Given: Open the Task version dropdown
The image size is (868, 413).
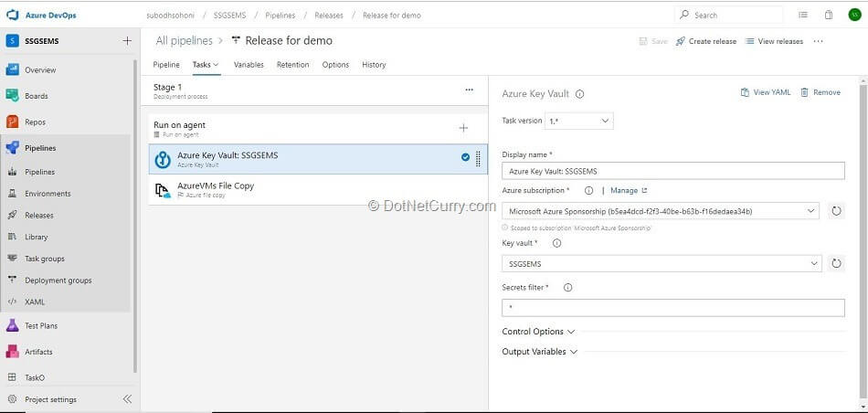Looking at the screenshot, I should 579,121.
